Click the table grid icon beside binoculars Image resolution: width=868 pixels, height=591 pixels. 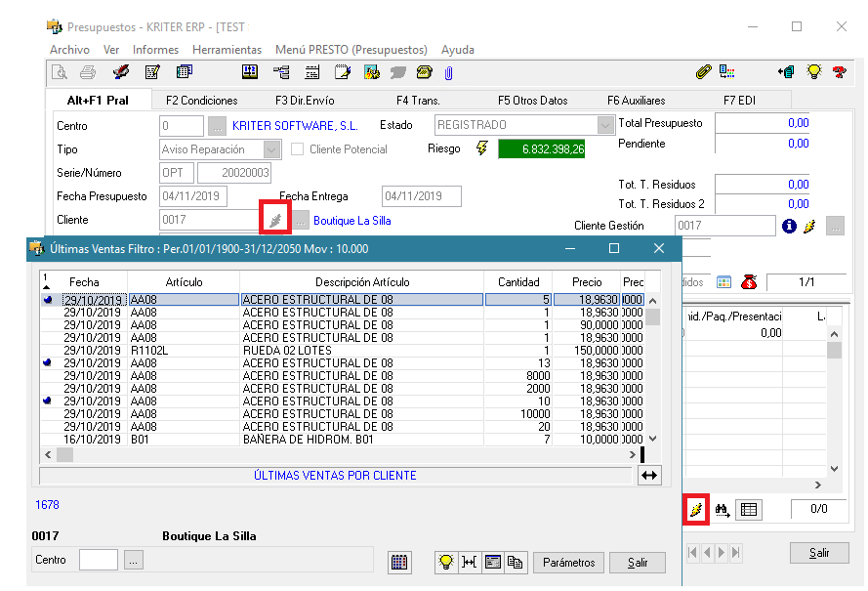pos(749,510)
